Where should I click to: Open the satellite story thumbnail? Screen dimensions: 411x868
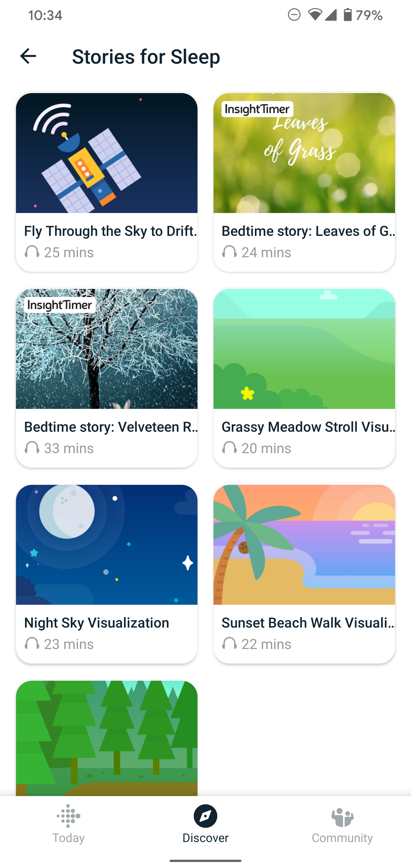106,153
